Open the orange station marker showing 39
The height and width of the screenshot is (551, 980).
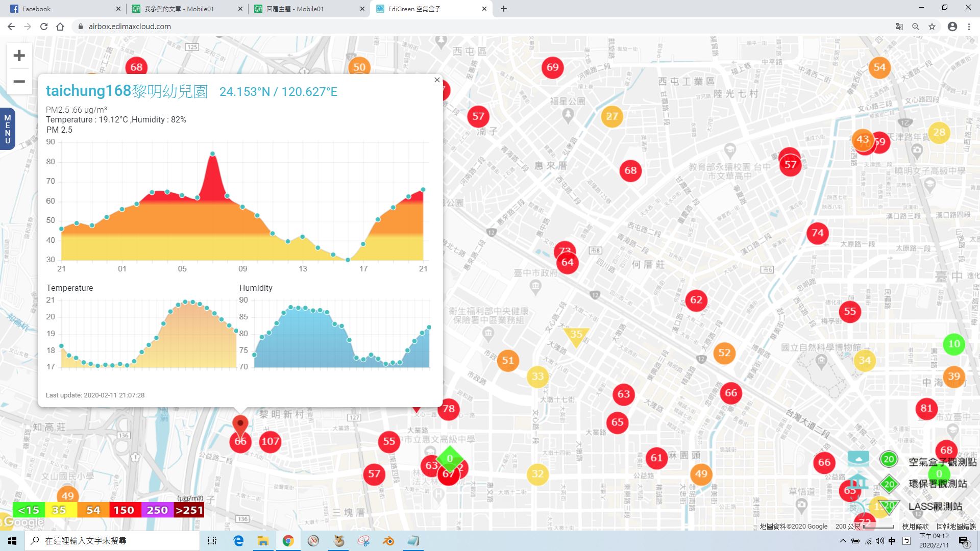[x=954, y=377]
